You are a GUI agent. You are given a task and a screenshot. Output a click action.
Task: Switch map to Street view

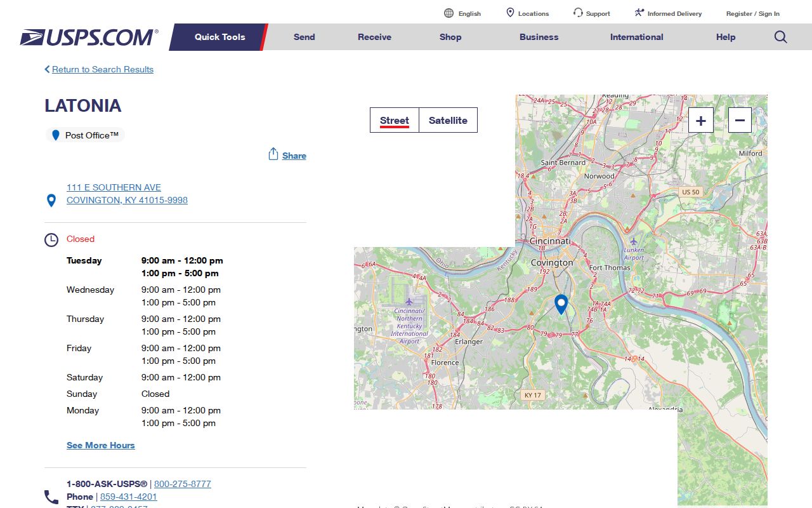(x=395, y=120)
